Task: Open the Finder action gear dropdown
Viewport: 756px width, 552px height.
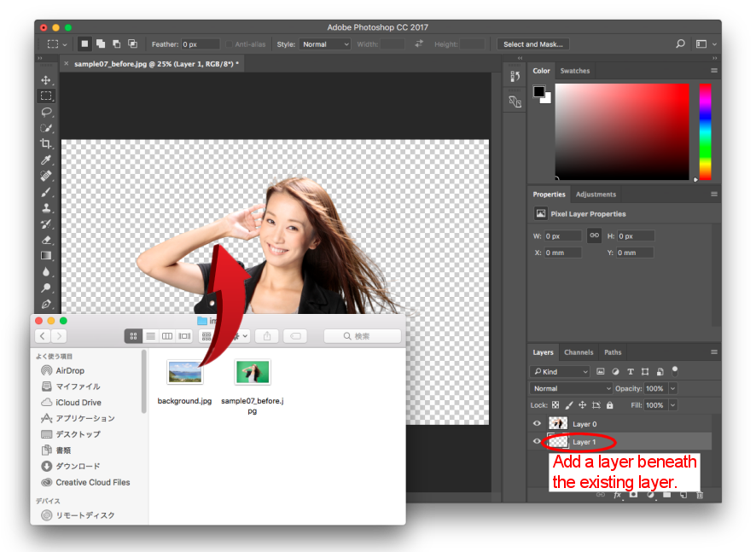Action: click(240, 336)
